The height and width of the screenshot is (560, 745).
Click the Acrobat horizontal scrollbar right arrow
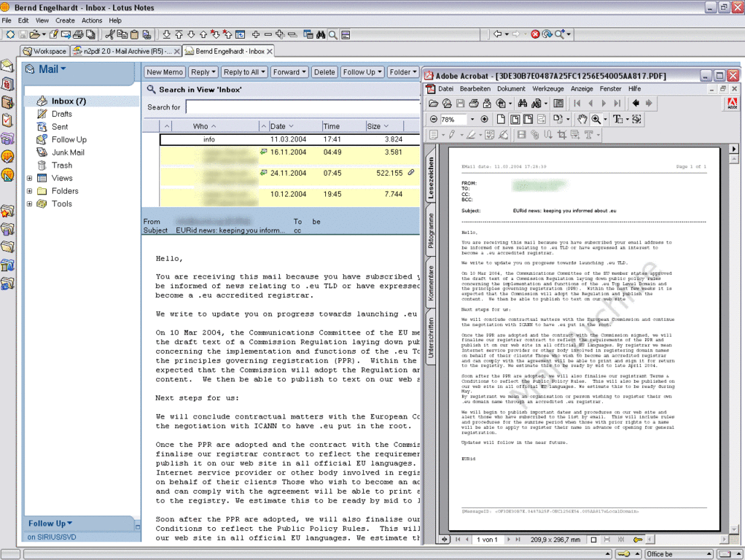(724, 540)
